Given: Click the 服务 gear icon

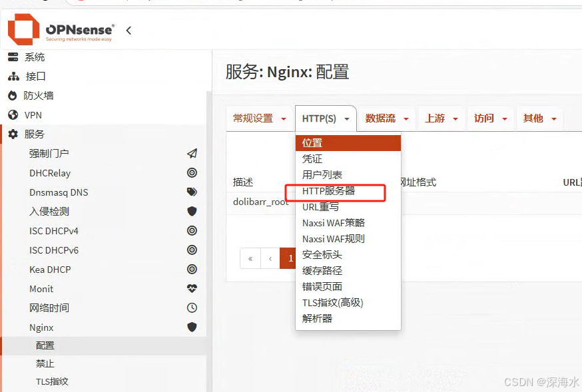Looking at the screenshot, I should (x=13, y=134).
